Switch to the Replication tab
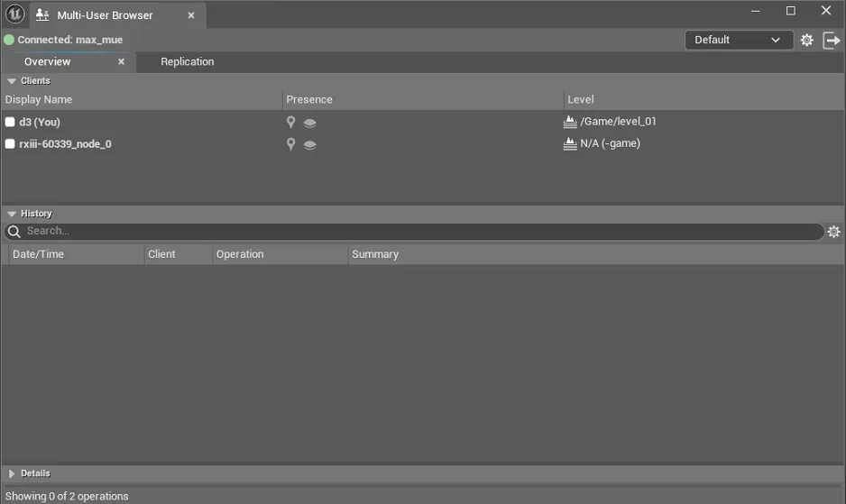This screenshot has height=504, width=846. [187, 62]
